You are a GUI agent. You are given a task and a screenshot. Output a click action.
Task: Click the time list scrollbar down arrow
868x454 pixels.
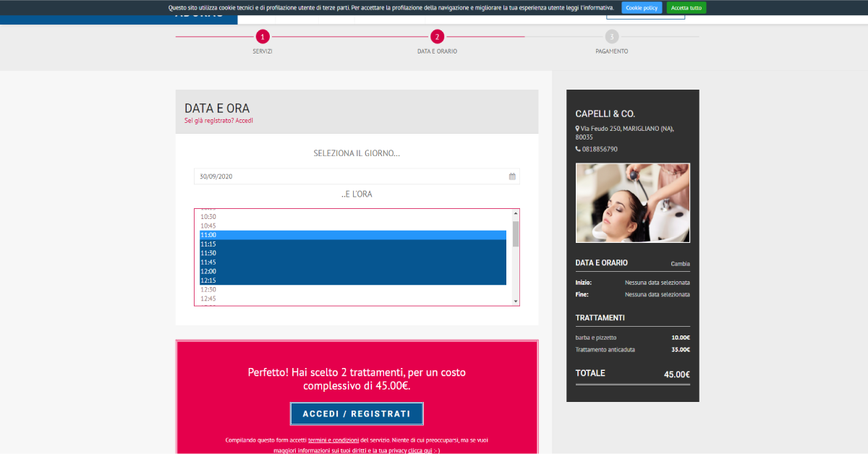tap(516, 301)
